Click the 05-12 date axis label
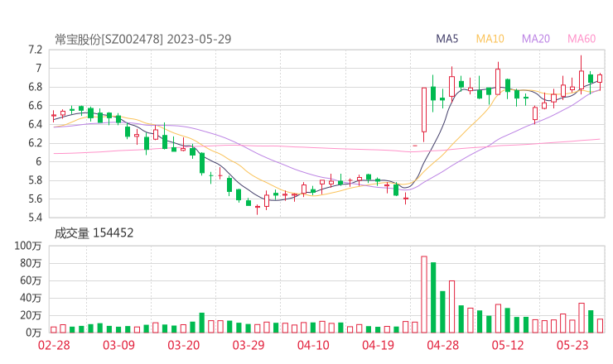The width and height of the screenshot is (613, 364). pos(508,345)
